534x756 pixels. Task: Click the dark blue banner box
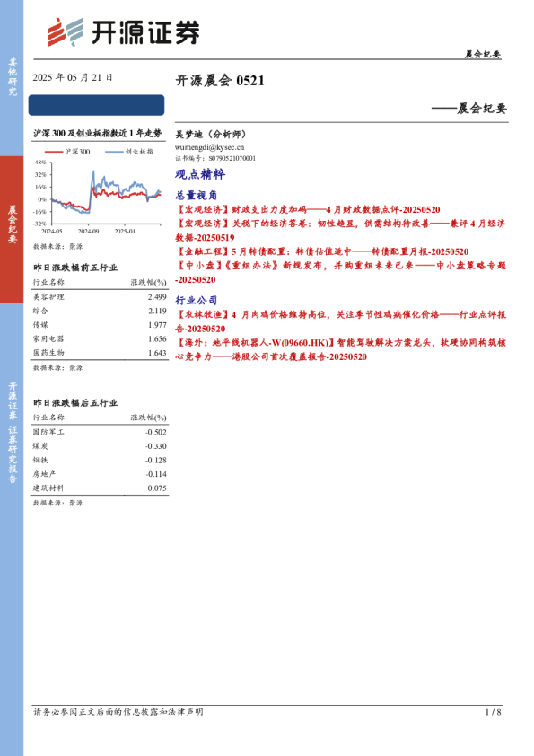96,105
